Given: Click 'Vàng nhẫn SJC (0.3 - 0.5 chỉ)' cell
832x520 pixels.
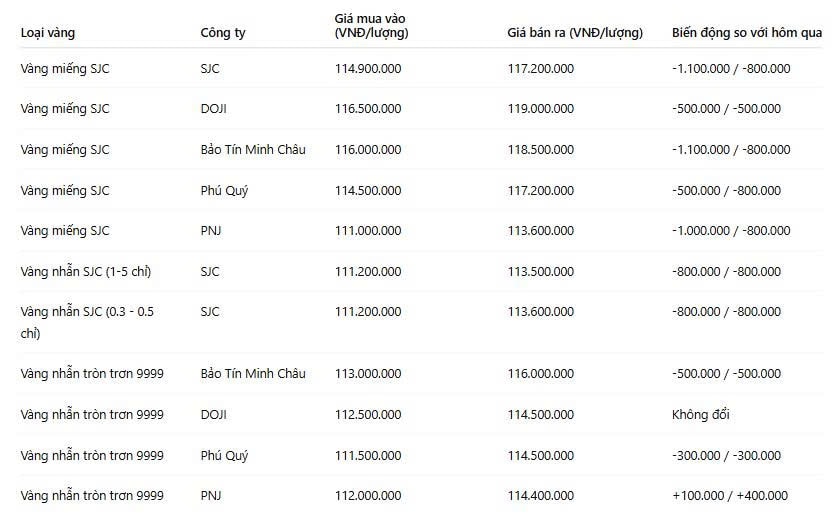Looking at the screenshot, I should [87, 322].
